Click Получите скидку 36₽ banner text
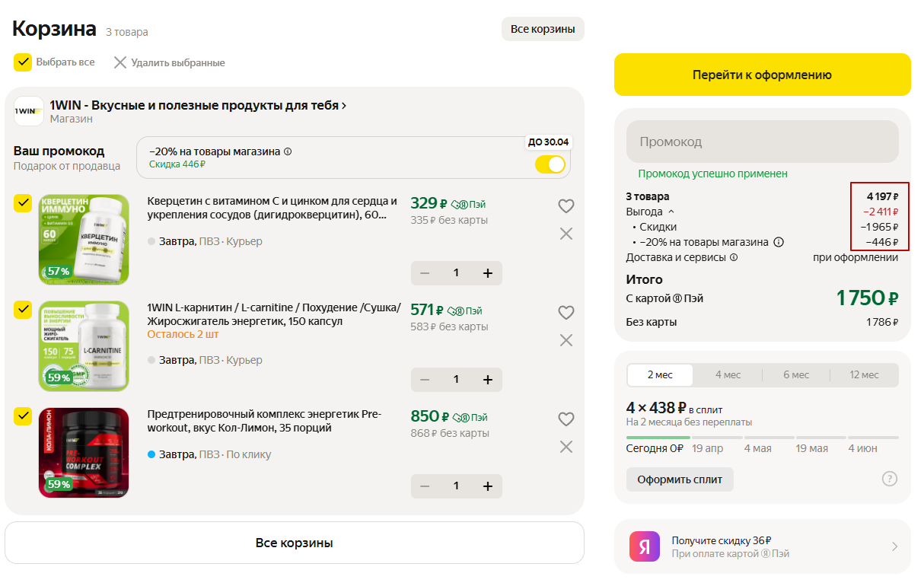 [722, 540]
